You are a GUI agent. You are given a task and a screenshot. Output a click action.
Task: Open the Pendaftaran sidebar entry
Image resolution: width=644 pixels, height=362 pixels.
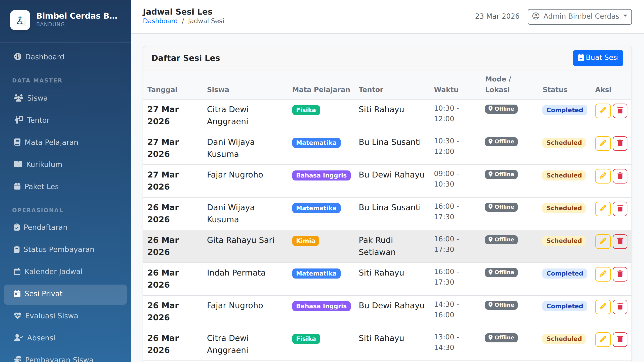click(x=46, y=227)
